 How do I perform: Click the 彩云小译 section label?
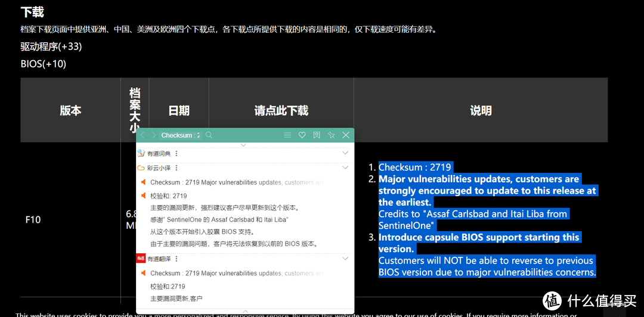(x=159, y=168)
